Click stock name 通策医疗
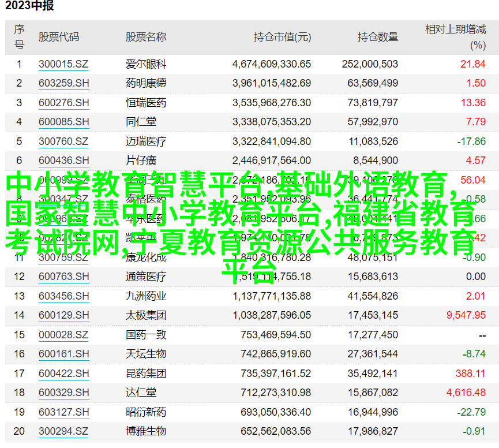The width and height of the screenshot is (499, 448). click(146, 277)
